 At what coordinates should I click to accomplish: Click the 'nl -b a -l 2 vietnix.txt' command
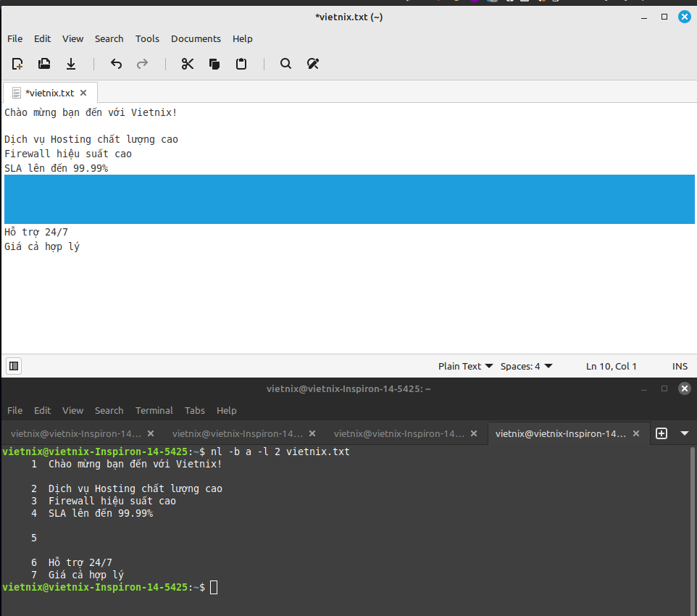280,452
